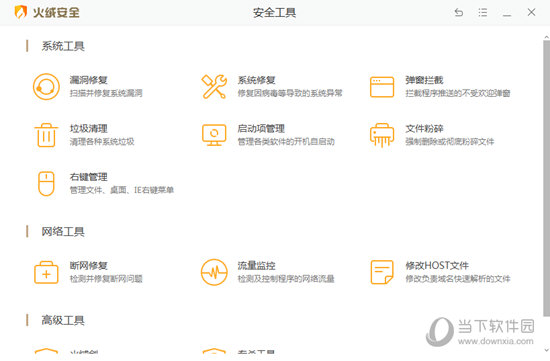Open the 断网修复 first-aid kit icon
This screenshot has height=361, width=550.
[x=46, y=272]
